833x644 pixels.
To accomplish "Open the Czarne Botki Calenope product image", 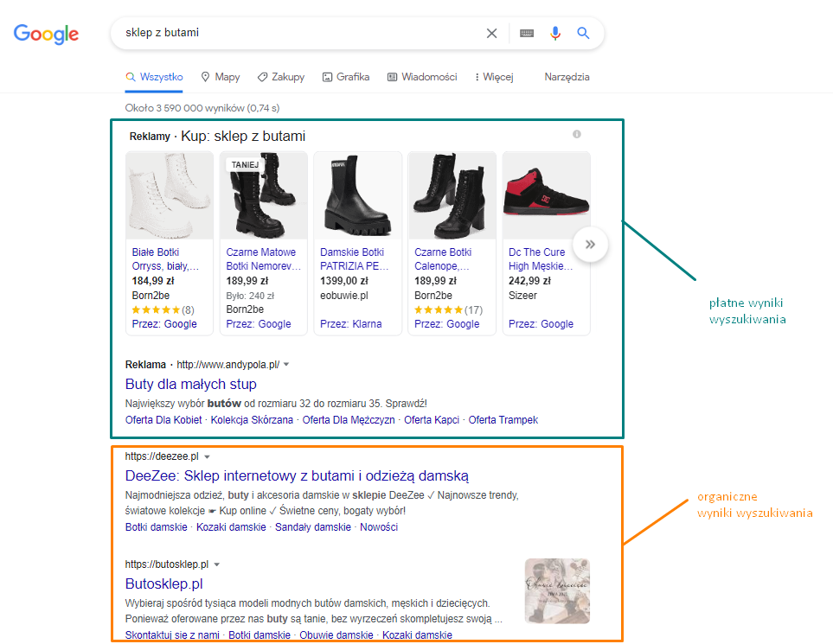I will pyautogui.click(x=452, y=195).
